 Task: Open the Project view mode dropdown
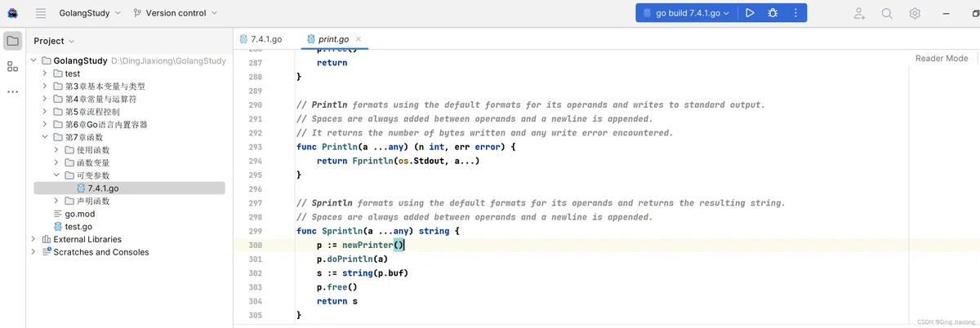point(54,41)
